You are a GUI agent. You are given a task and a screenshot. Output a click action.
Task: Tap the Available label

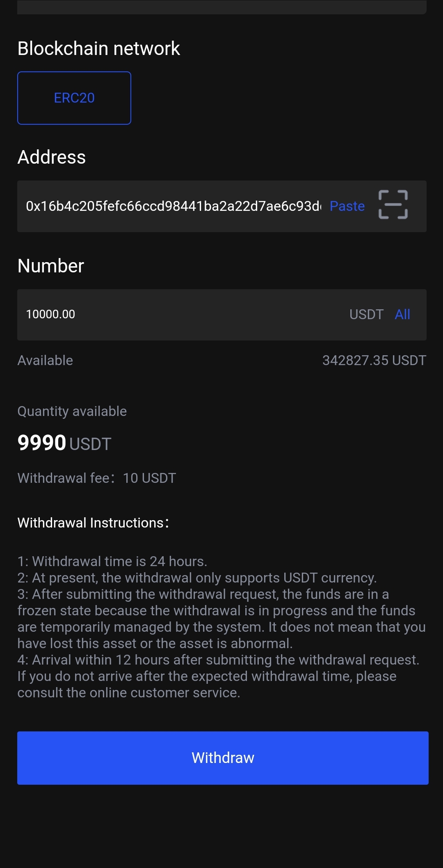click(x=45, y=360)
